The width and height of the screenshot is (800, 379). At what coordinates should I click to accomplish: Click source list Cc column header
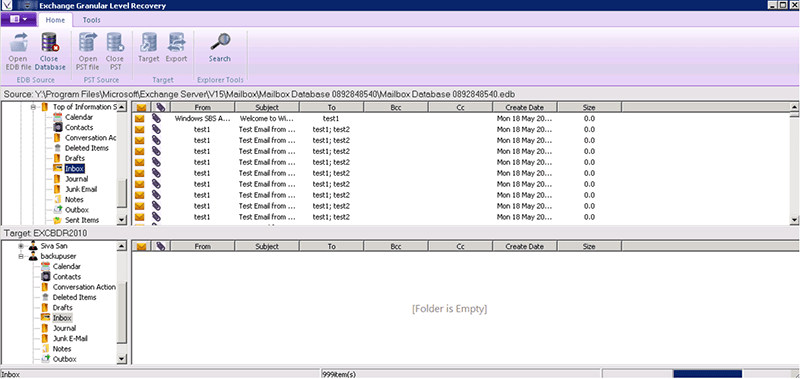click(460, 107)
